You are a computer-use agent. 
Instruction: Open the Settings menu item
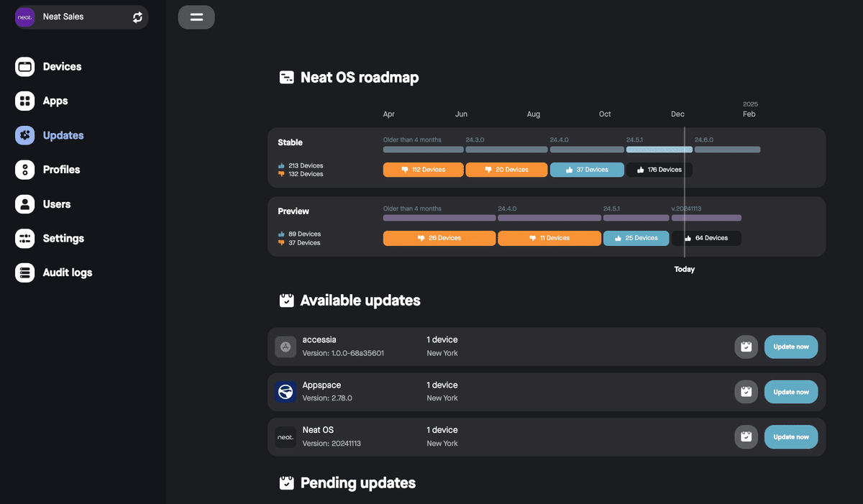pos(63,238)
